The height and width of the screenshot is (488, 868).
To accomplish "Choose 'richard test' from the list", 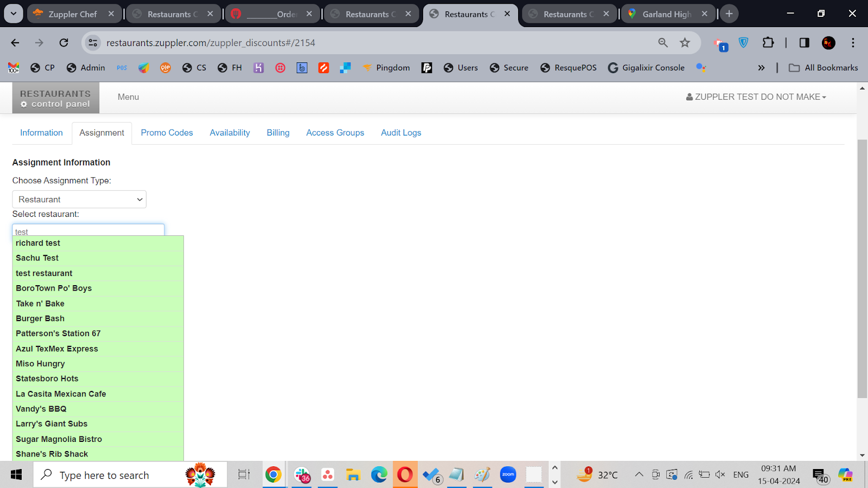I will (x=98, y=243).
